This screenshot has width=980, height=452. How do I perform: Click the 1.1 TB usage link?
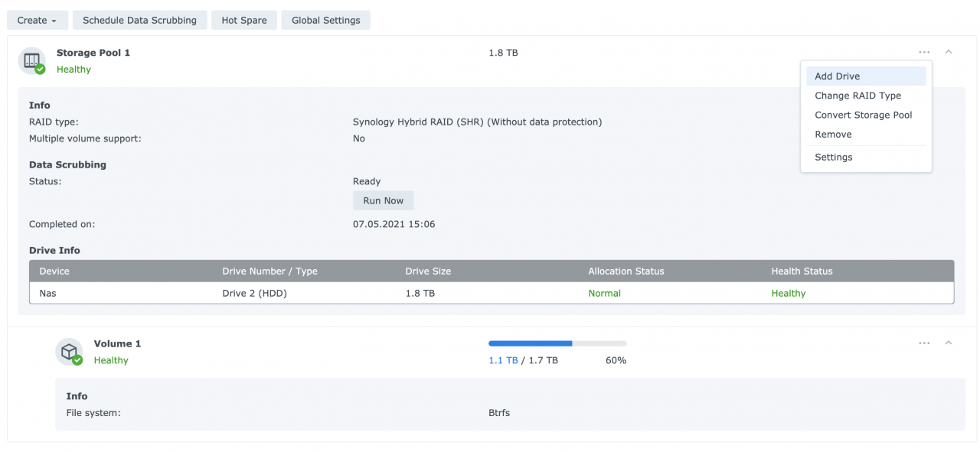tap(501, 359)
